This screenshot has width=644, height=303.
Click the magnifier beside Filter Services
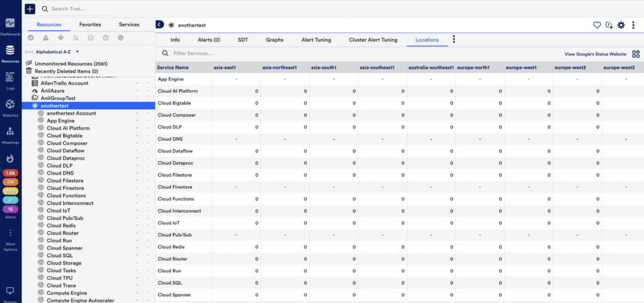[x=165, y=53]
